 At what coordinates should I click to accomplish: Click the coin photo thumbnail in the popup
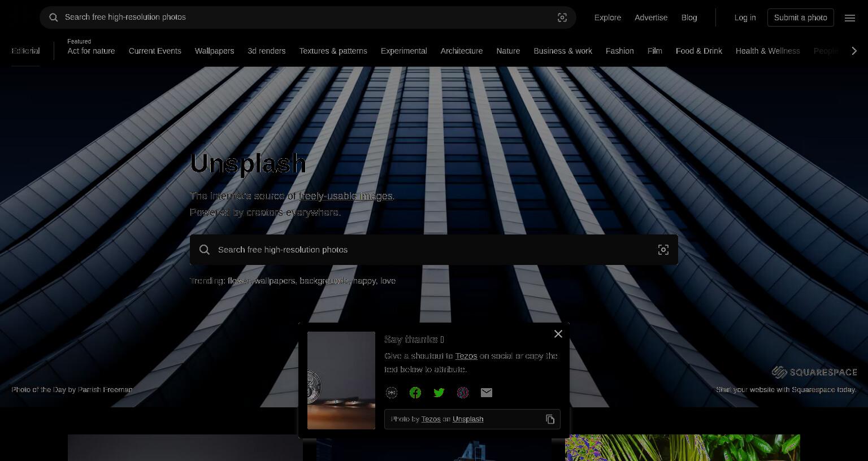point(341,380)
